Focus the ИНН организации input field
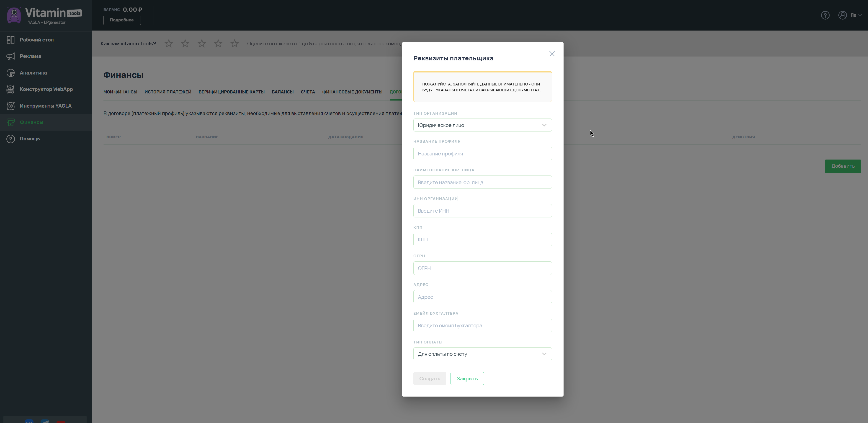The width and height of the screenshot is (868, 423). (482, 211)
